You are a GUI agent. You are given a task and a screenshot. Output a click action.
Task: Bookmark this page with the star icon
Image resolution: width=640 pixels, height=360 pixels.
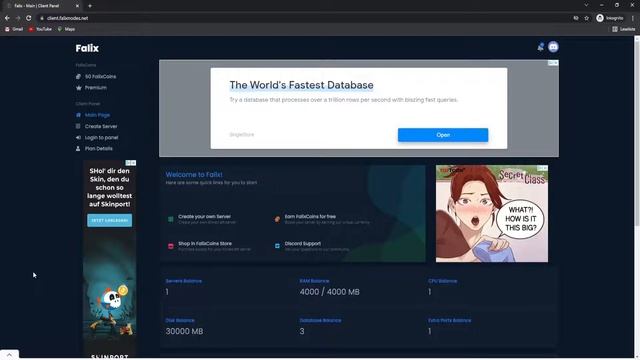[x=587, y=18]
